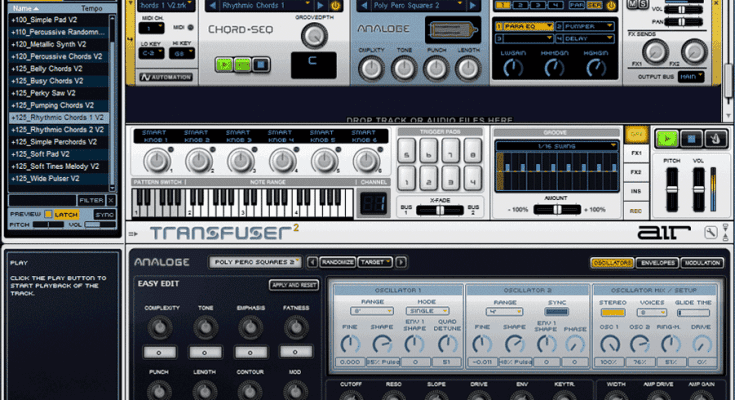The width and height of the screenshot is (735, 400).
Task: Open the 1/16 Swing groove dropdown
Action: pos(556,147)
